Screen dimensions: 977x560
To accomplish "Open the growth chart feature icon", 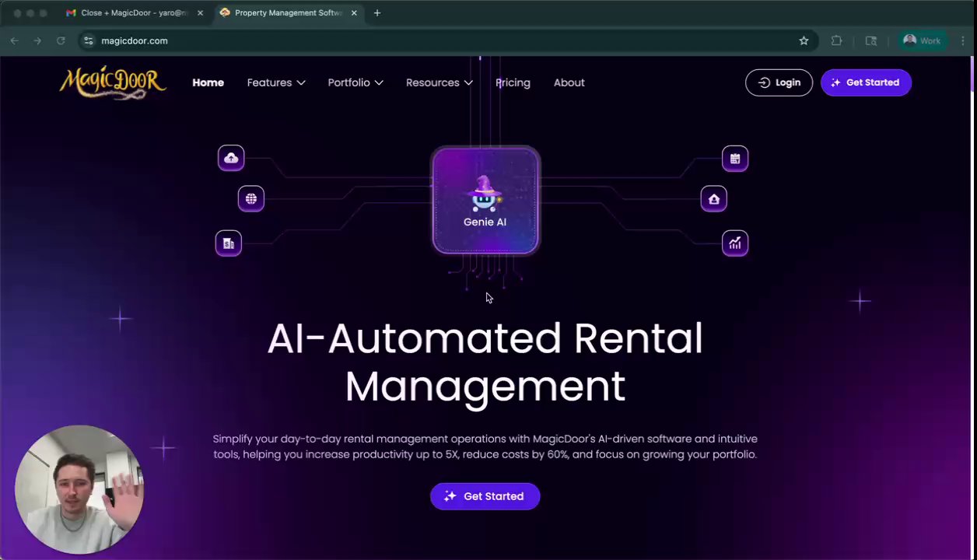I will tap(735, 243).
